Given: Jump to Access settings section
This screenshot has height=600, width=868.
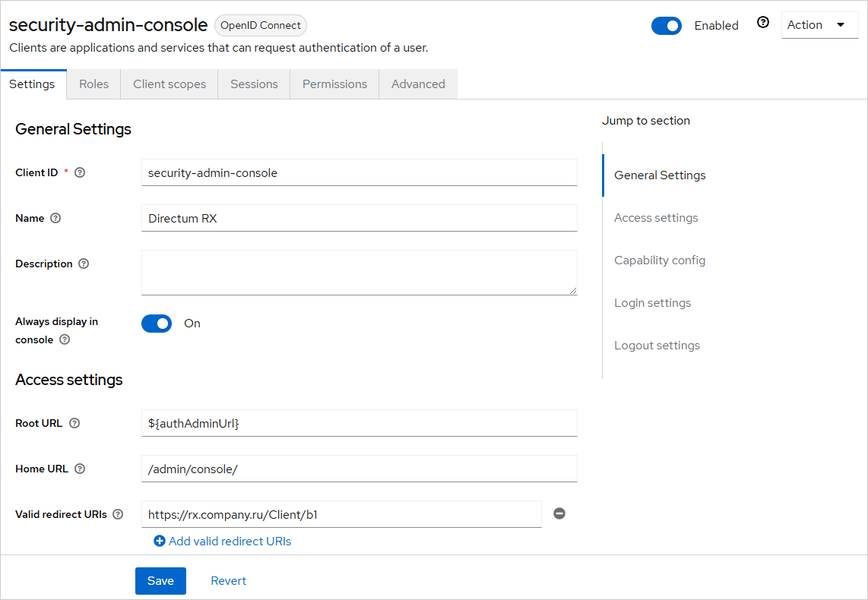Looking at the screenshot, I should pyautogui.click(x=656, y=218).
